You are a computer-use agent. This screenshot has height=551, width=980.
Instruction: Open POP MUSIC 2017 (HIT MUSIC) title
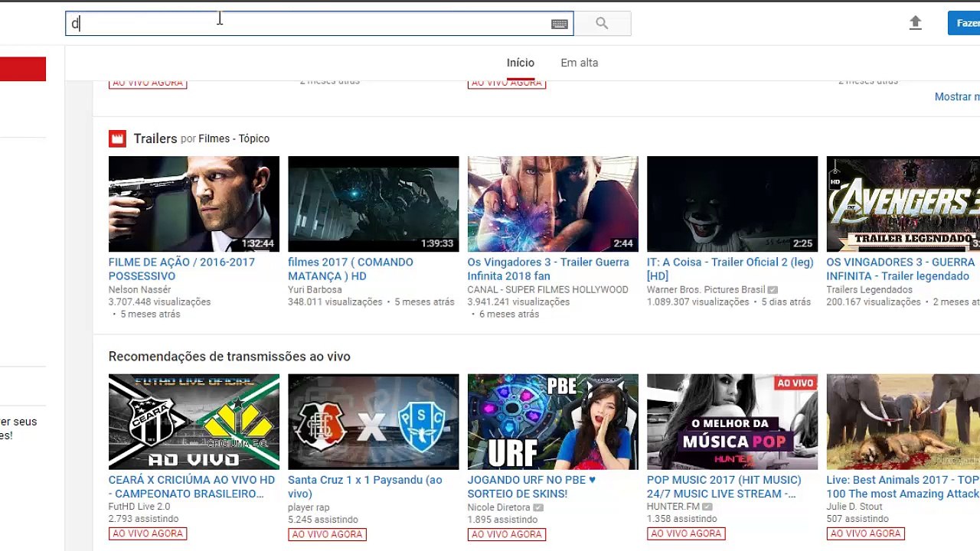click(x=724, y=487)
